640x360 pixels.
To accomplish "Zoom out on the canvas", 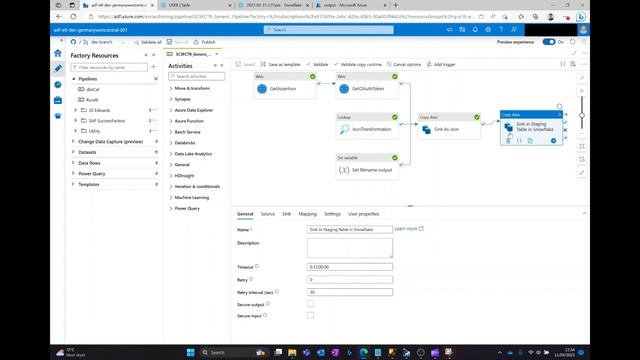I will [x=582, y=133].
